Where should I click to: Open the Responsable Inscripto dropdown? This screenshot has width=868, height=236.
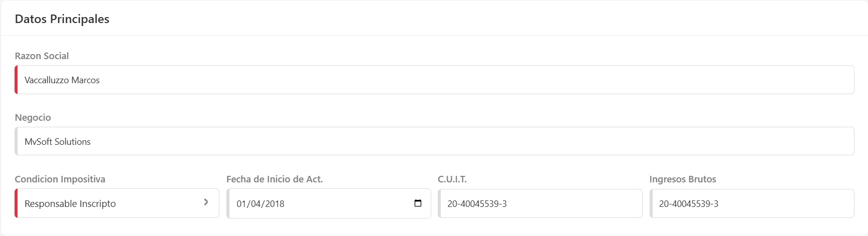[110, 203]
